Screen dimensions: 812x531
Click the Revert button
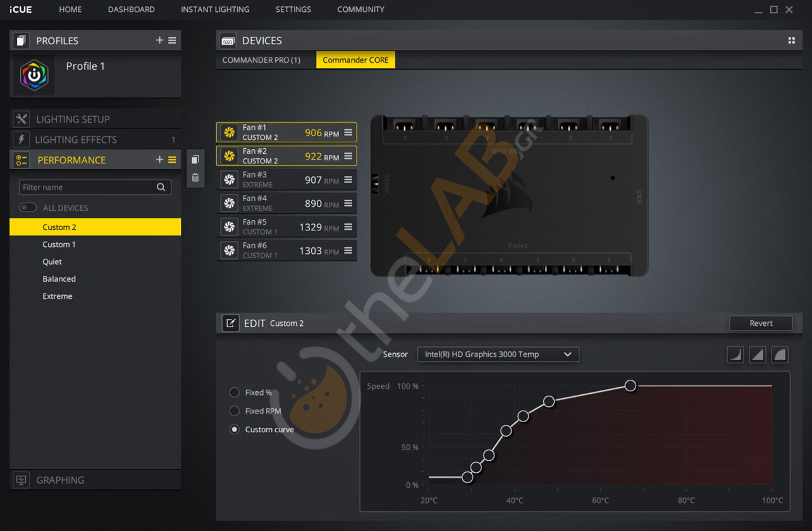761,323
